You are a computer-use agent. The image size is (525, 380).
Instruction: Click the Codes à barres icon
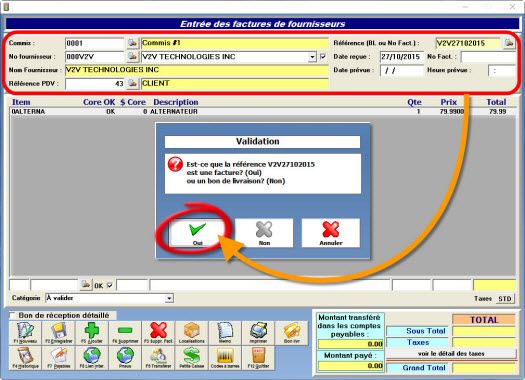[x=225, y=358]
